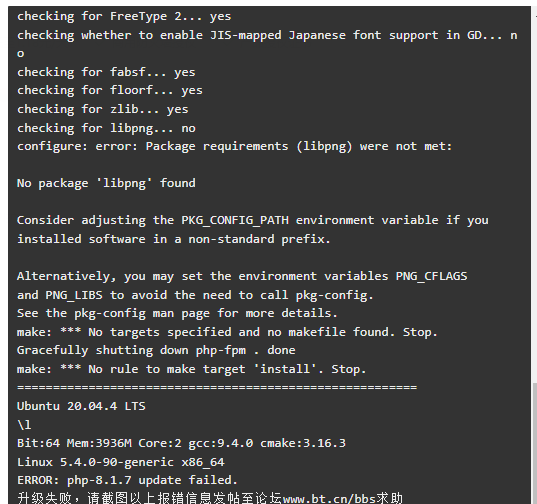The image size is (537, 504).
Task: Click the 'See the pkg-config man page' line
Action: coord(177,313)
